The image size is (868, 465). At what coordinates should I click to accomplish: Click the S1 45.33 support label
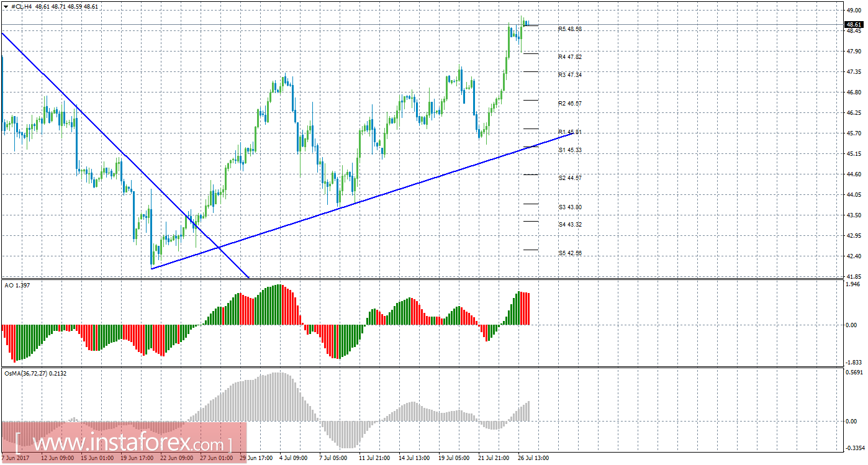[x=570, y=150]
